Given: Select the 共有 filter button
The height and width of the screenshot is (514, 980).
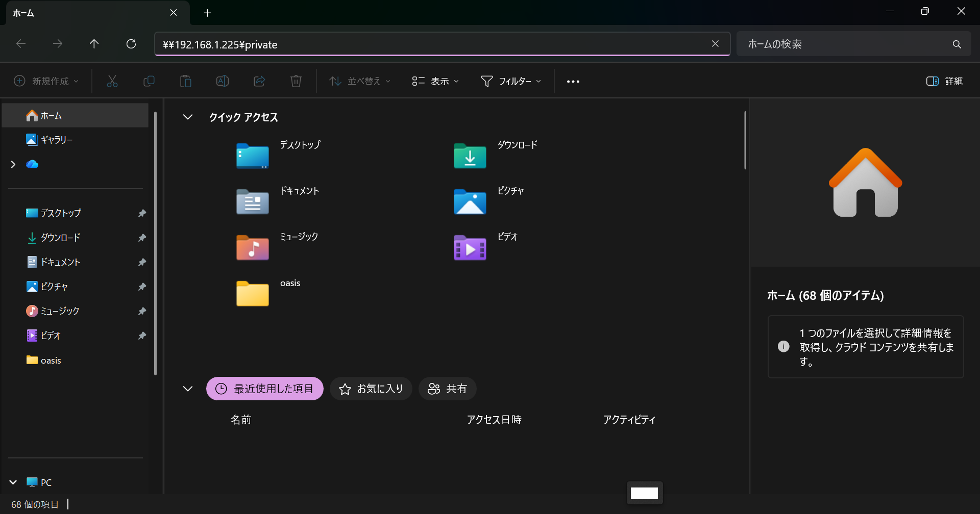Looking at the screenshot, I should (x=447, y=388).
